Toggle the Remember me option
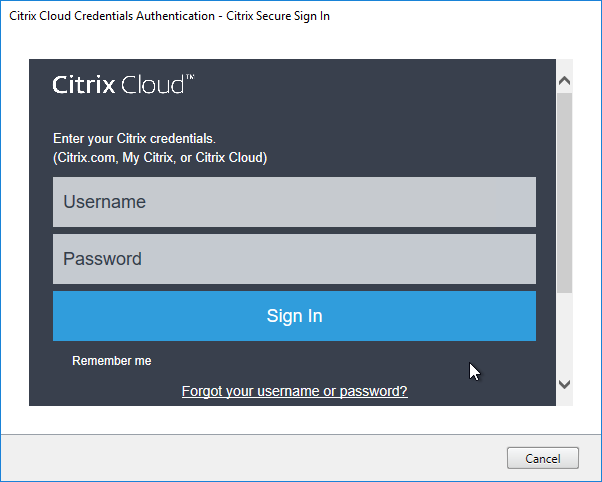Screen dimensions: 602x482 (x=111, y=361)
